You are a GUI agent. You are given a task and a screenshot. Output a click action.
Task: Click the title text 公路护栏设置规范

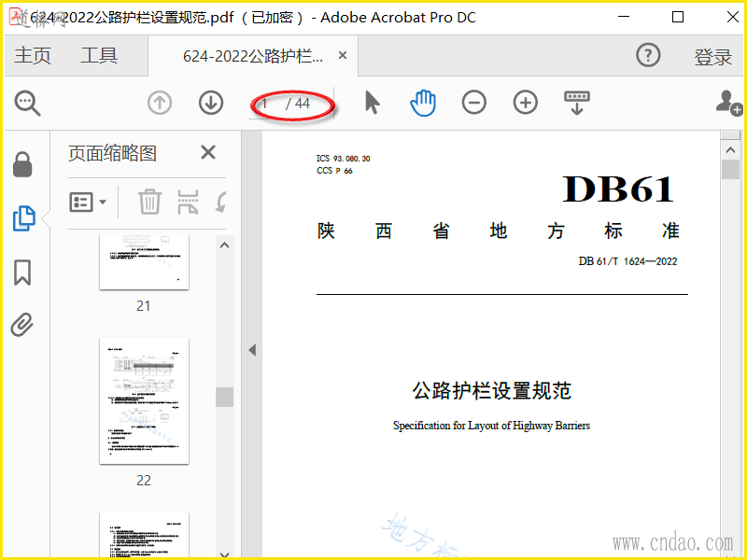tap(491, 390)
